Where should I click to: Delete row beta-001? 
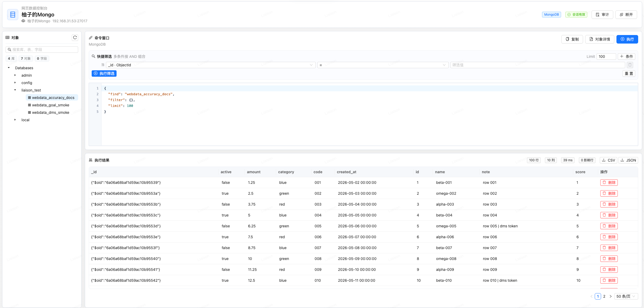pos(609,183)
